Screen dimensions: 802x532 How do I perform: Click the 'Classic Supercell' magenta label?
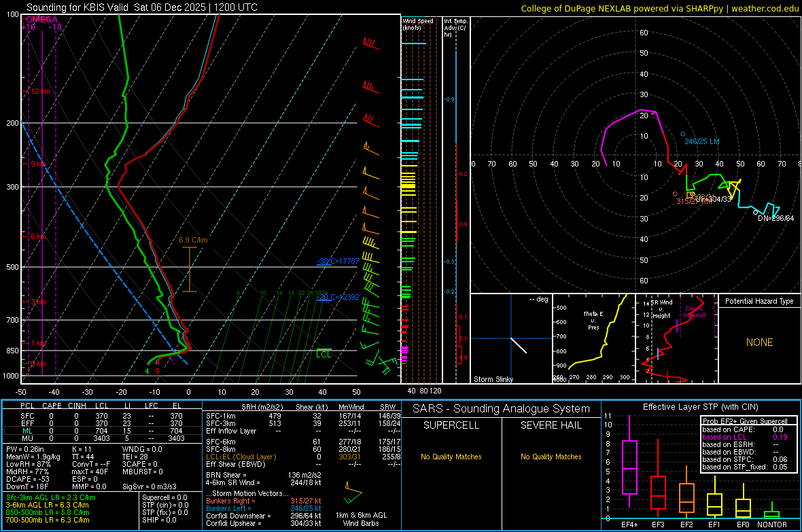click(695, 312)
